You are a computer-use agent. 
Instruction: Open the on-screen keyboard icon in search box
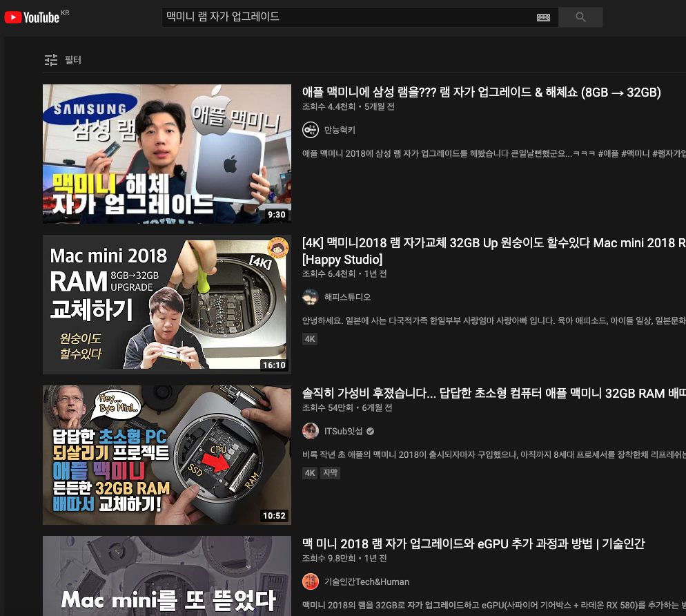(x=543, y=17)
